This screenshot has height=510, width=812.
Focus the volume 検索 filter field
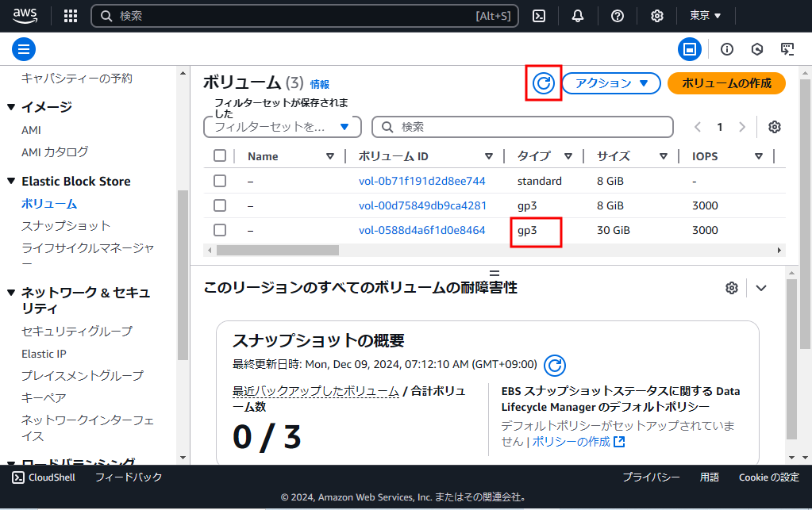pyautogui.click(x=522, y=127)
